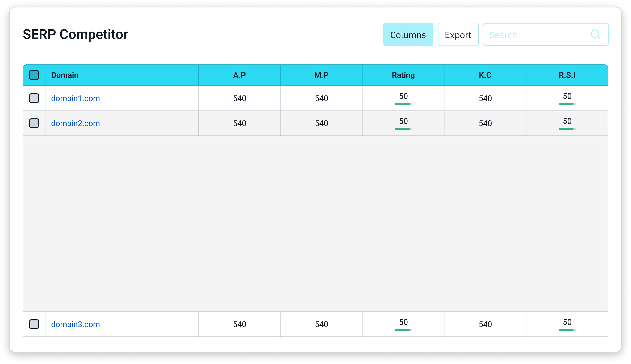Image resolution: width=631 pixels, height=364 pixels.
Task: Open the domain1.com link
Action: (x=75, y=98)
